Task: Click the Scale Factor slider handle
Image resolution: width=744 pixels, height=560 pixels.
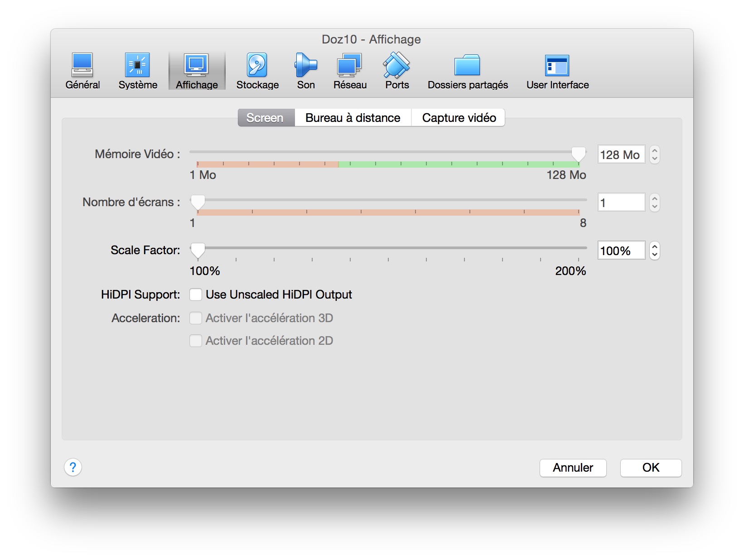Action: tap(198, 250)
